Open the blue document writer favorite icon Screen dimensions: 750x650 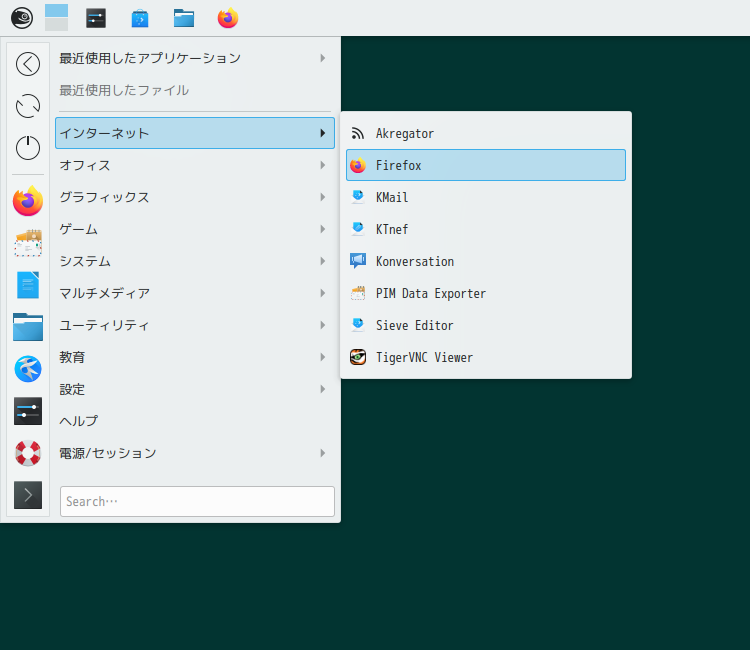[28, 285]
